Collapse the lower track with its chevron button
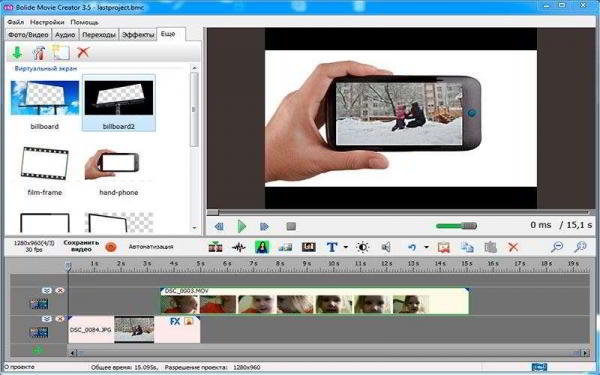 tap(47, 318)
